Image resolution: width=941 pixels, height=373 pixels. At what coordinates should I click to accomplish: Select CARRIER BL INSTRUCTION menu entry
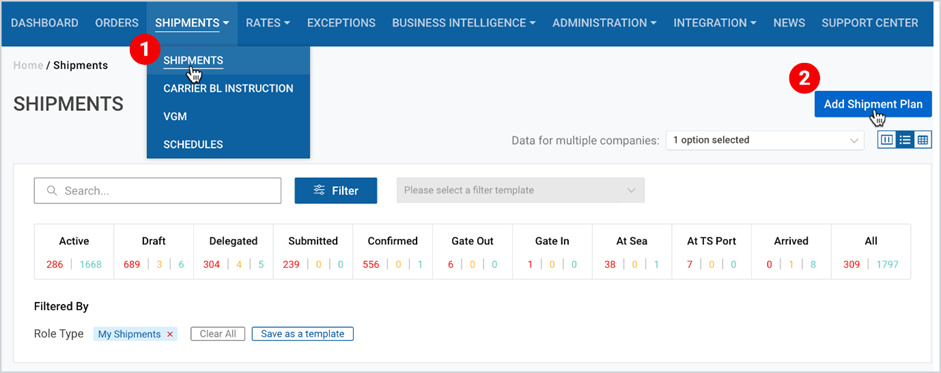[228, 88]
